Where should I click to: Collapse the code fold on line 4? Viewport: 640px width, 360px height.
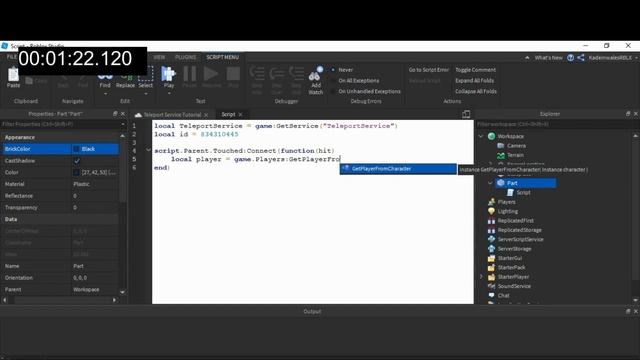tap(148, 150)
